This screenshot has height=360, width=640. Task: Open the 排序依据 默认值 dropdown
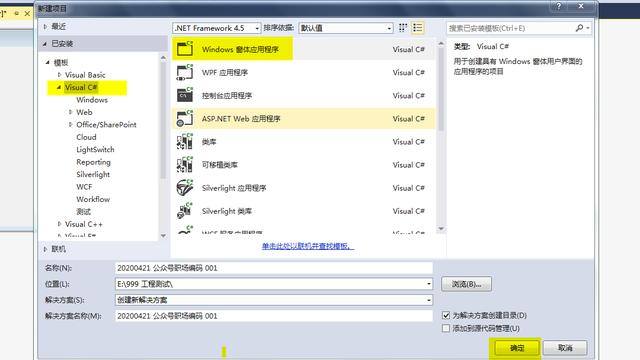pos(346,28)
